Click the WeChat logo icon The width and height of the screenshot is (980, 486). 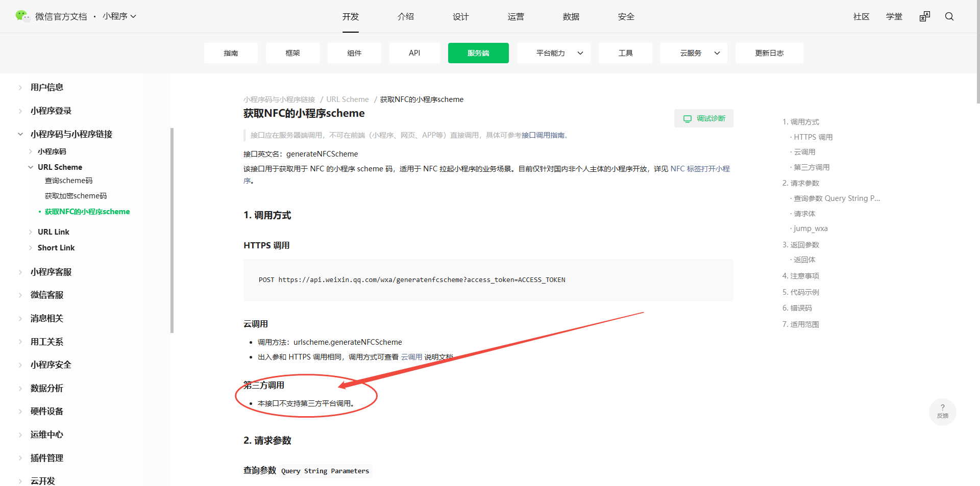(x=22, y=16)
